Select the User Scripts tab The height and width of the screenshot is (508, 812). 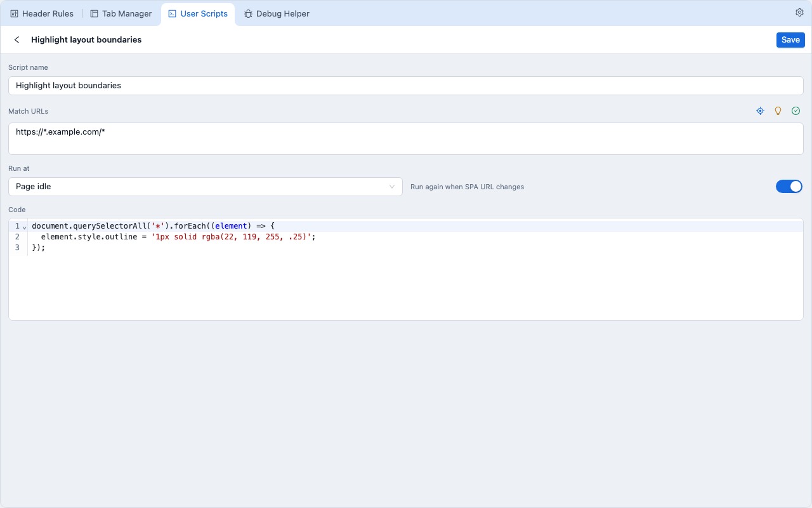tap(198, 13)
